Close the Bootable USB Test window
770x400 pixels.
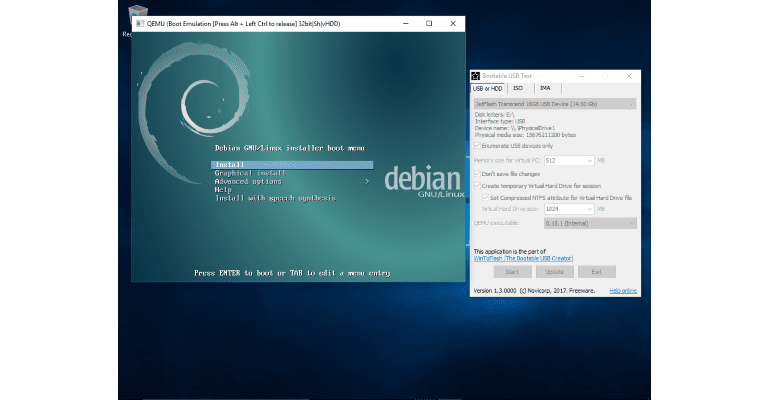coord(628,76)
